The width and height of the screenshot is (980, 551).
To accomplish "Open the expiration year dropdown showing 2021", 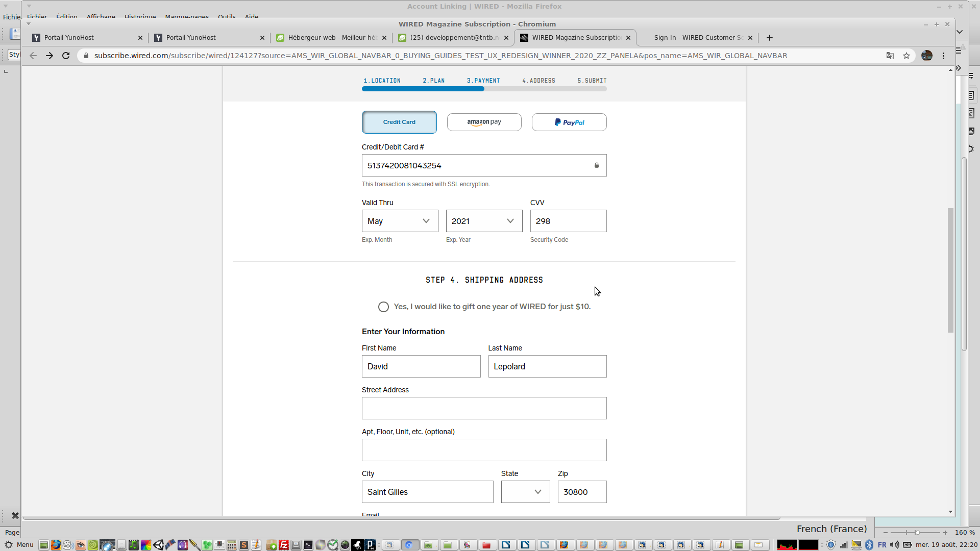I will 484,221.
